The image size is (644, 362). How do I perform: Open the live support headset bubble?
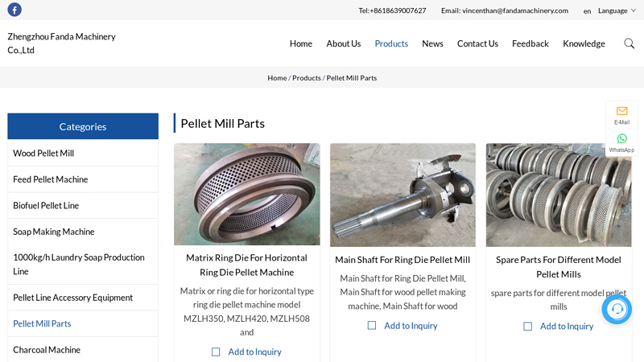(617, 309)
